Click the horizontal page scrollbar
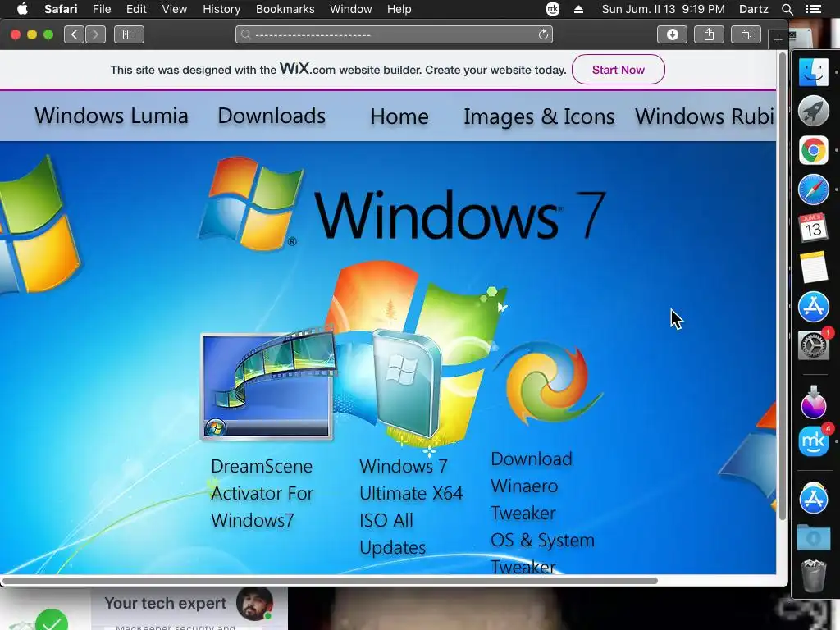840x630 pixels. point(330,581)
